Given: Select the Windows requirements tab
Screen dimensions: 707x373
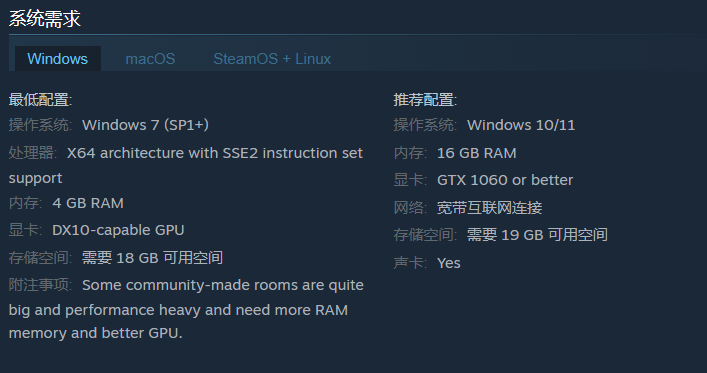Looking at the screenshot, I should (58, 59).
